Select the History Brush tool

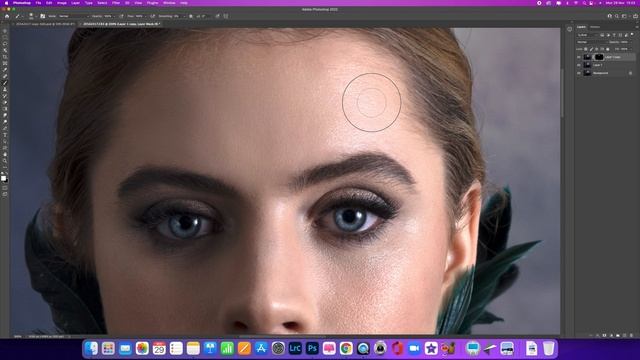click(x=5, y=96)
